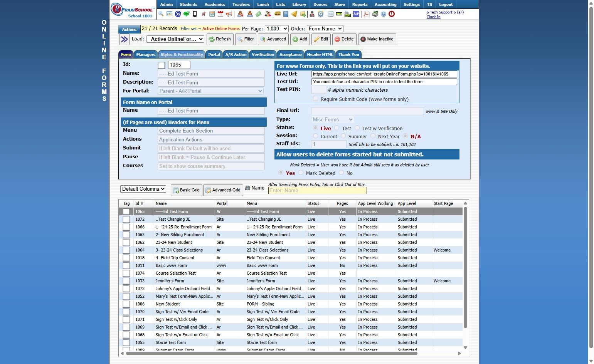Open the email @ icon
The height and width of the screenshot is (364, 594).
(x=178, y=14)
